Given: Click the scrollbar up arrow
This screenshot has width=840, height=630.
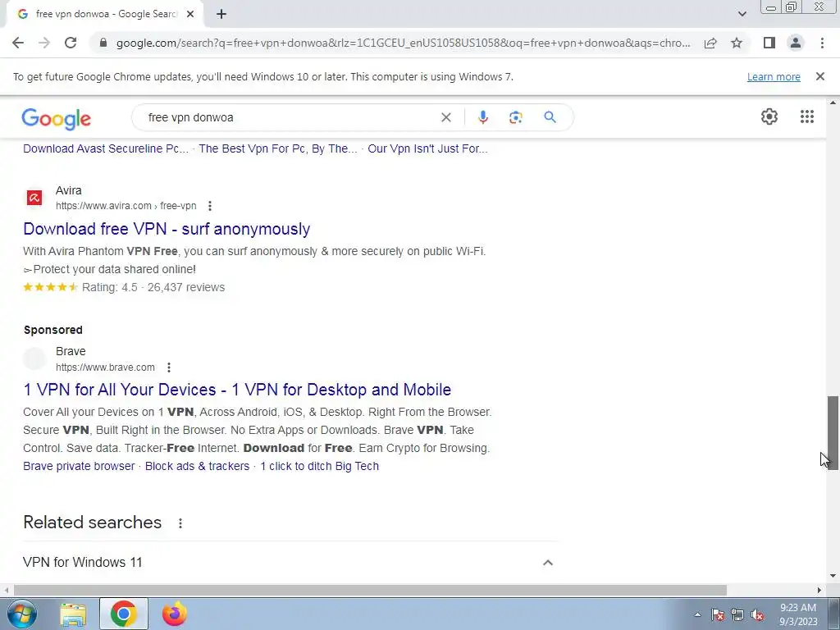Looking at the screenshot, I should point(833,103).
